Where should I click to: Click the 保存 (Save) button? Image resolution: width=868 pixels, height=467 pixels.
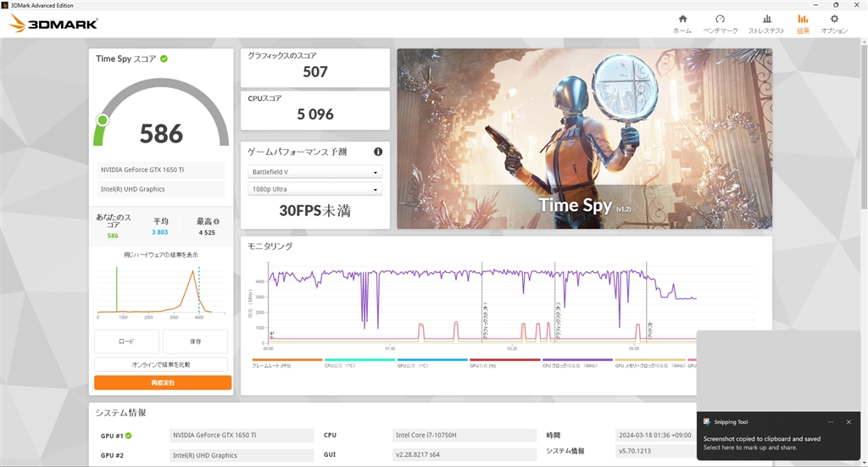click(196, 342)
